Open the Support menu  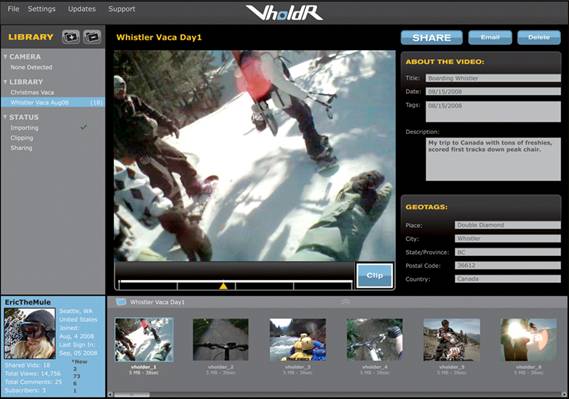pos(121,9)
